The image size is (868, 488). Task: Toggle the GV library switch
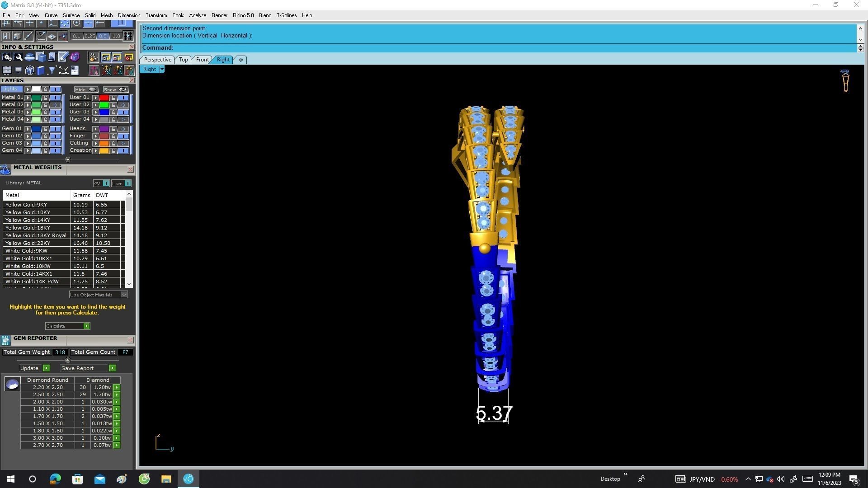point(106,183)
